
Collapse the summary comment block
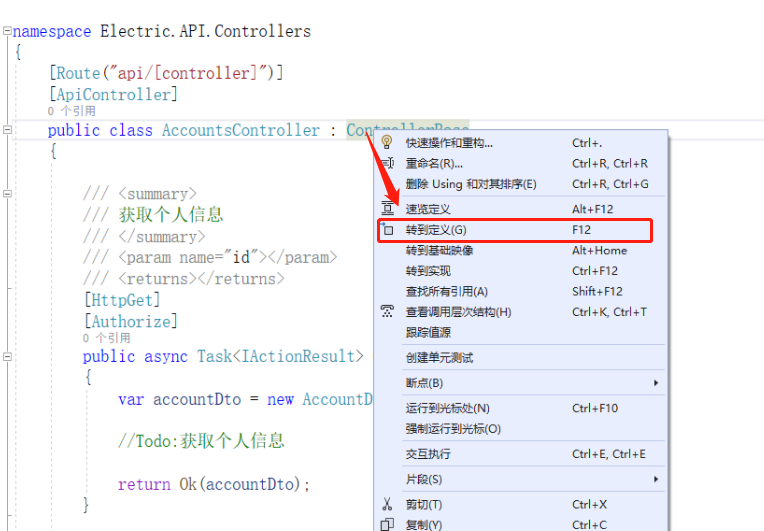(7, 194)
